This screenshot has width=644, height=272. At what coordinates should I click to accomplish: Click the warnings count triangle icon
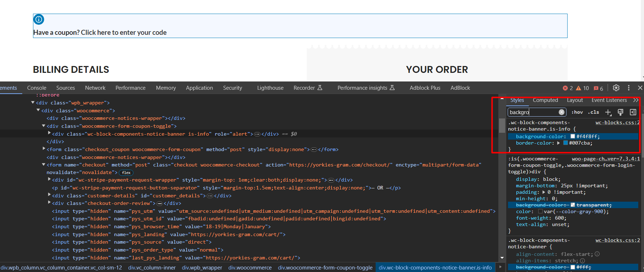[x=578, y=88]
